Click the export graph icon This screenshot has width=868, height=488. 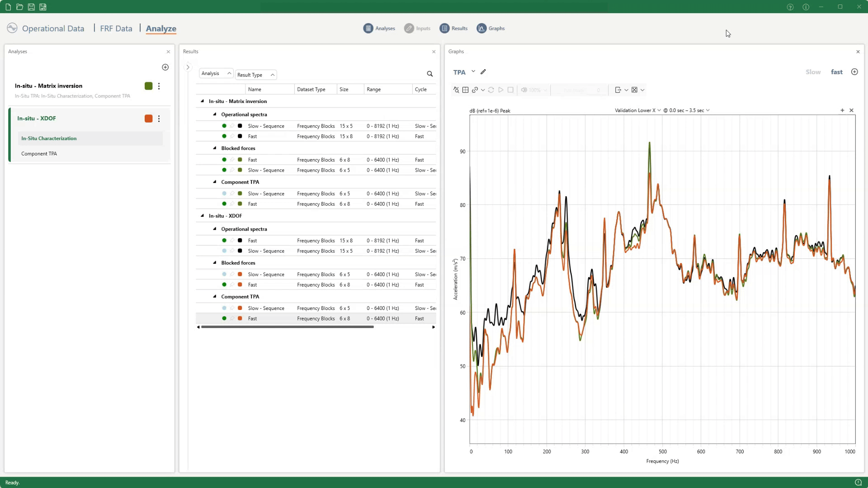tap(618, 90)
